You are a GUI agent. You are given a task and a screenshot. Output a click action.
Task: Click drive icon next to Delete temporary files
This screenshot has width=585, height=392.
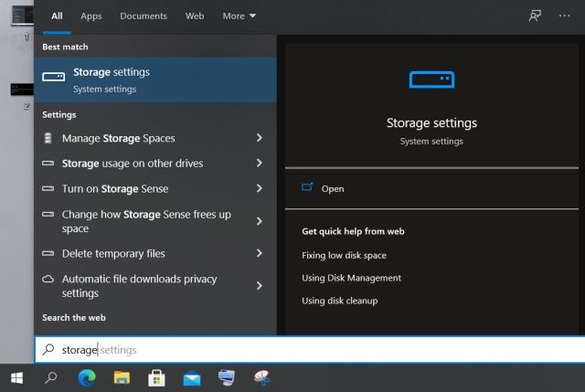[x=48, y=254]
